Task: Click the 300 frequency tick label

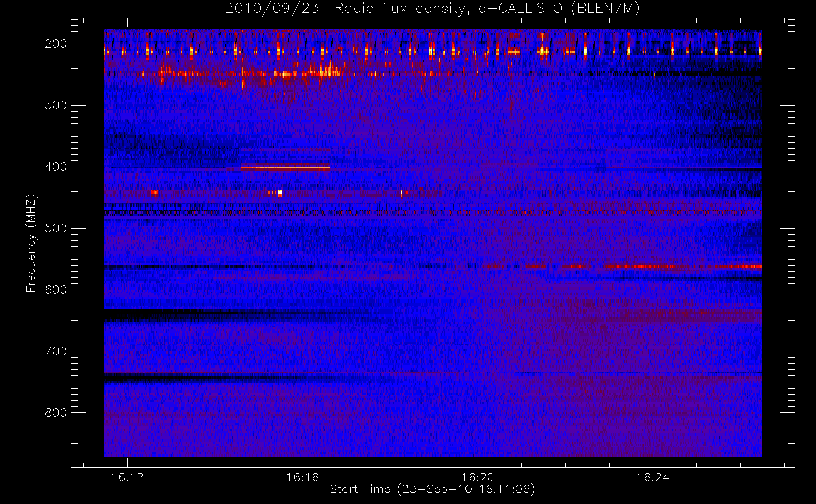Action: pos(55,105)
